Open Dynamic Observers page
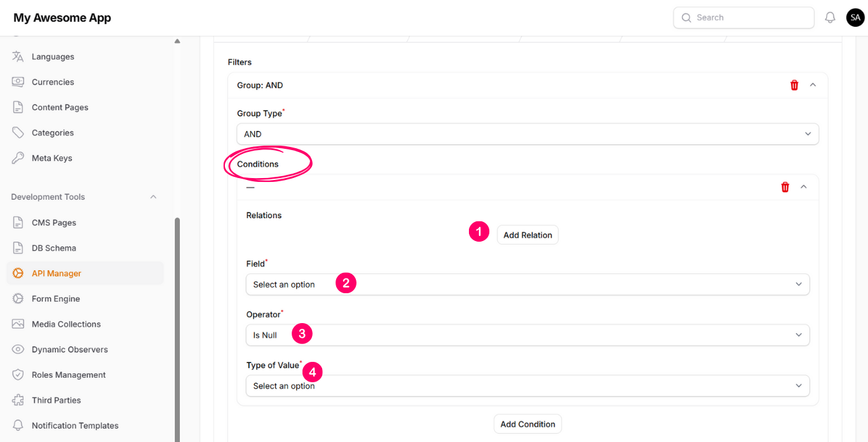 70,350
